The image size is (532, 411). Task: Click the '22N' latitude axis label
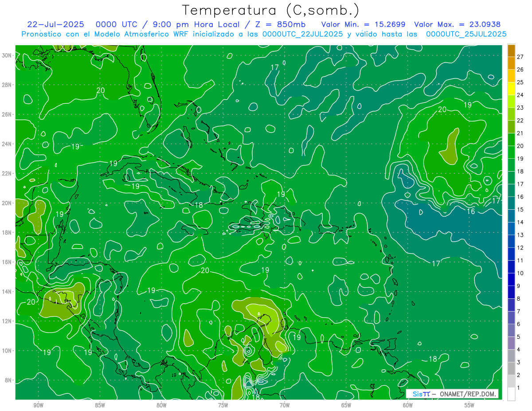(8, 173)
